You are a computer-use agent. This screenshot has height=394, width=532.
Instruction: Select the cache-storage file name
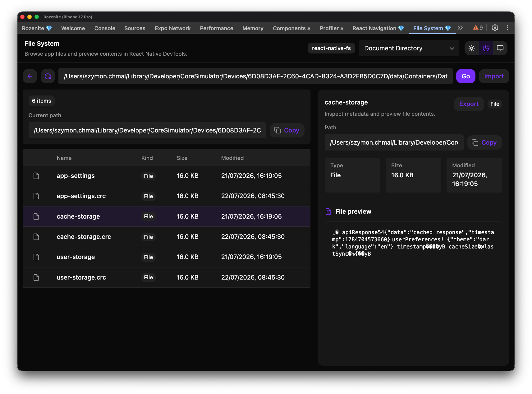(x=78, y=216)
